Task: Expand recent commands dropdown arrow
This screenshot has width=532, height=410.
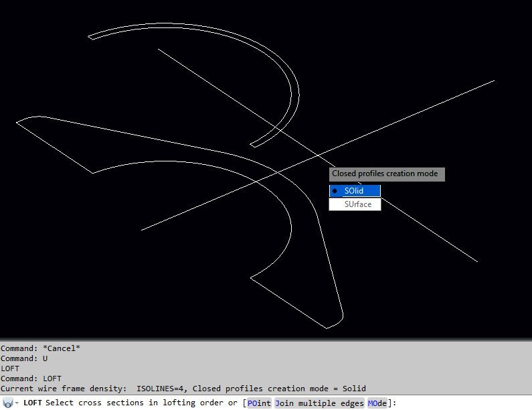Action: tap(17, 403)
